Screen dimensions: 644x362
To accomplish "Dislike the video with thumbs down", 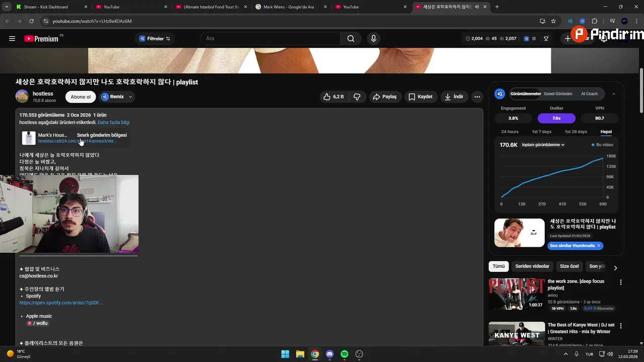I will click(357, 97).
